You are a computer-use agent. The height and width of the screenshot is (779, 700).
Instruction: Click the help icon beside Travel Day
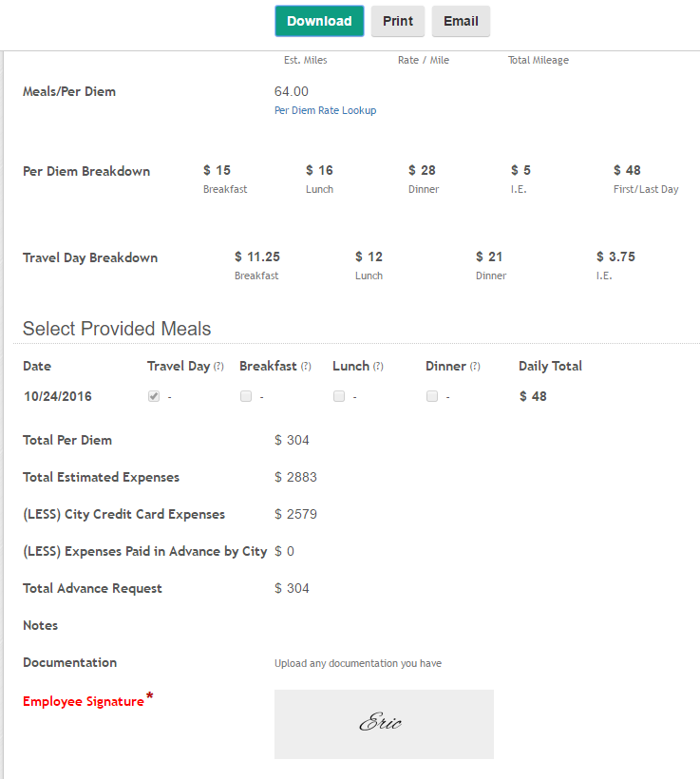point(218,367)
